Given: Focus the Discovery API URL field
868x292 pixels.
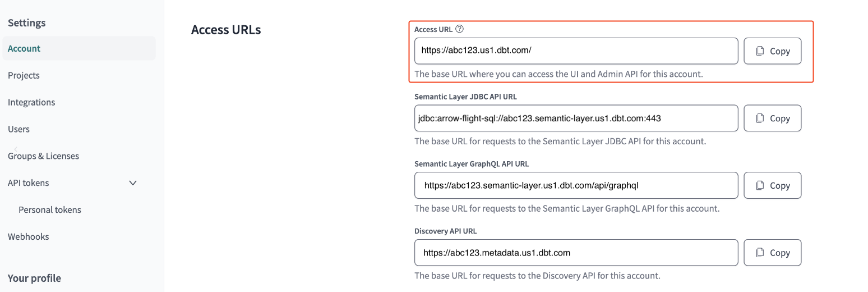Looking at the screenshot, I should pos(576,253).
